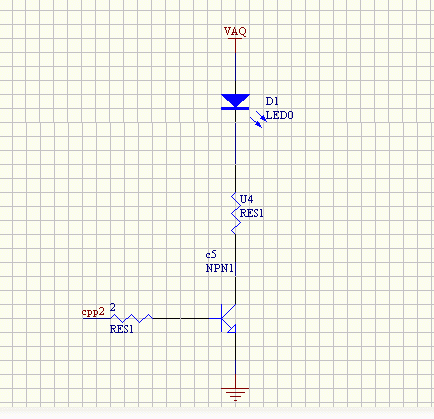434x419 pixels.
Task: Click designator 2 above base resistor
Action: [x=113, y=307]
